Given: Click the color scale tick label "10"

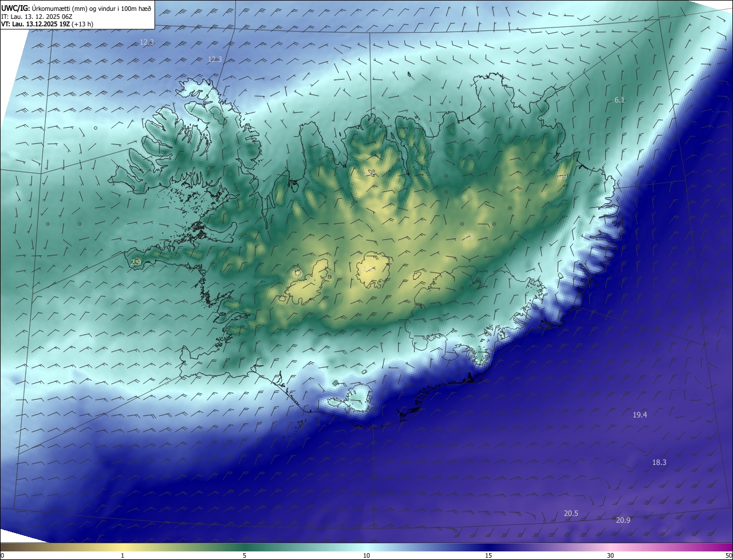Looking at the screenshot, I should click(366, 556).
